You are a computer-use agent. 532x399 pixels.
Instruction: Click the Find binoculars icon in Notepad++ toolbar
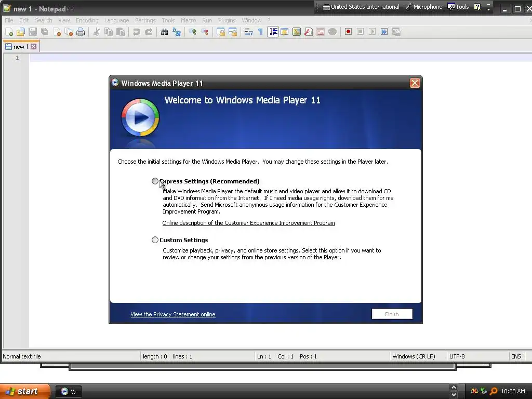[164, 32]
